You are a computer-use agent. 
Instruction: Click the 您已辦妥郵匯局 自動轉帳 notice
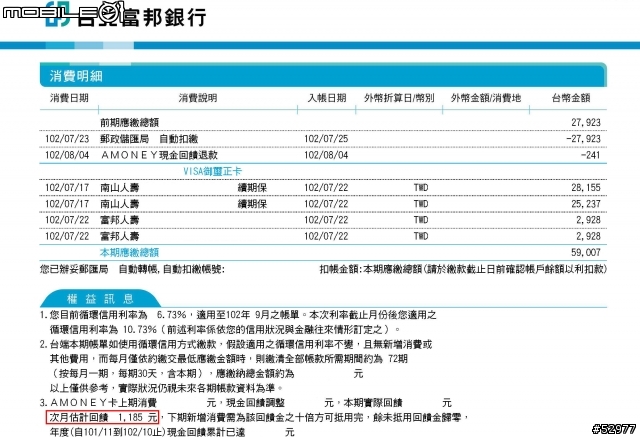click(x=132, y=269)
